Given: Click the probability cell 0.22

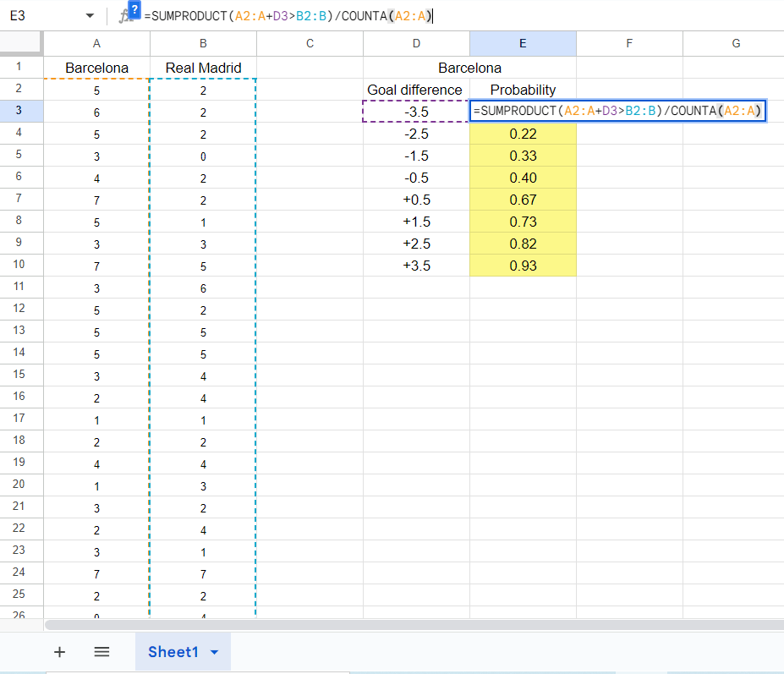Looking at the screenshot, I should pyautogui.click(x=523, y=134).
